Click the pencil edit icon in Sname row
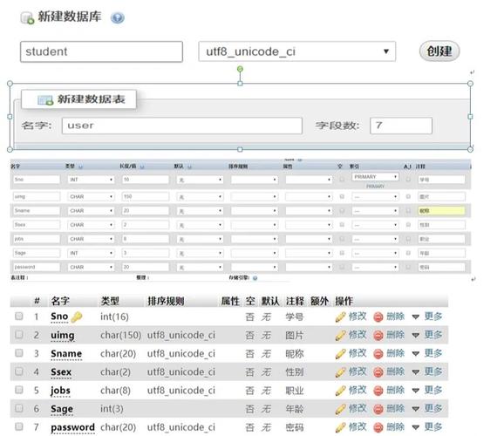 point(340,354)
